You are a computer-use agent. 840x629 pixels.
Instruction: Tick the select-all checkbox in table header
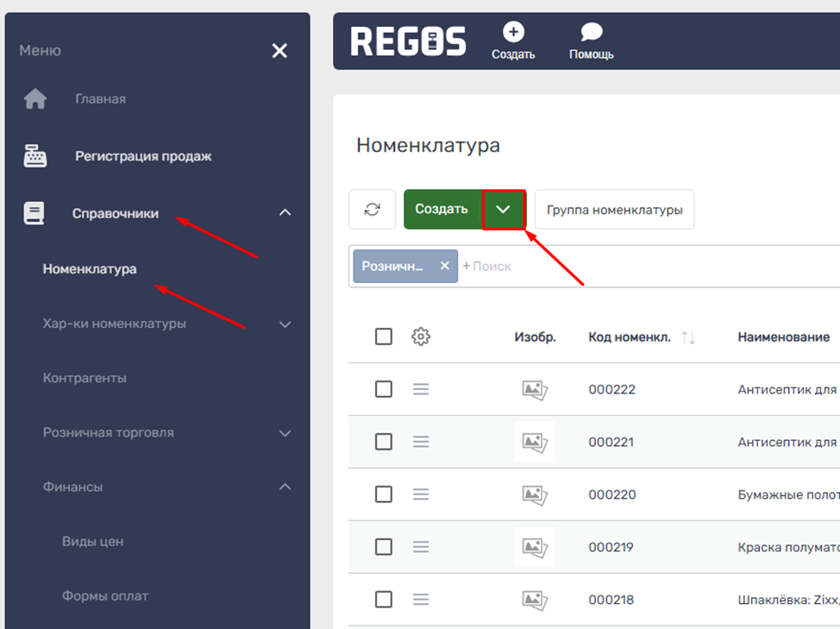(x=384, y=337)
